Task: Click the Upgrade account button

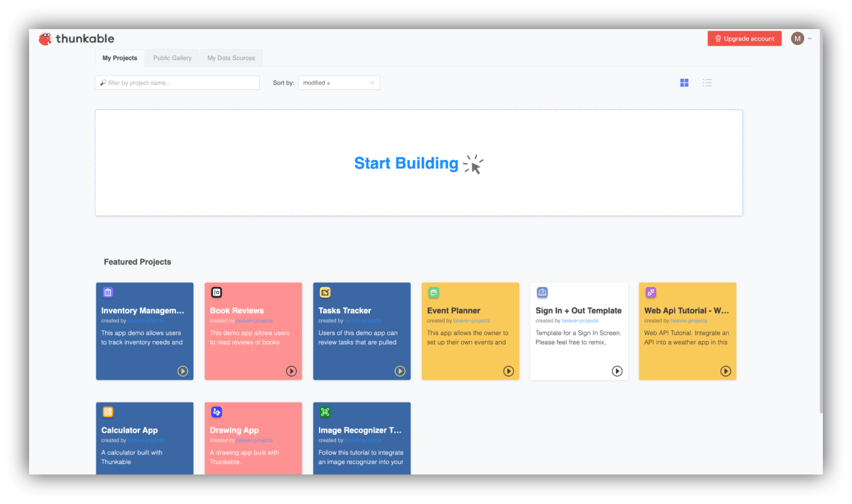Action: coord(745,39)
